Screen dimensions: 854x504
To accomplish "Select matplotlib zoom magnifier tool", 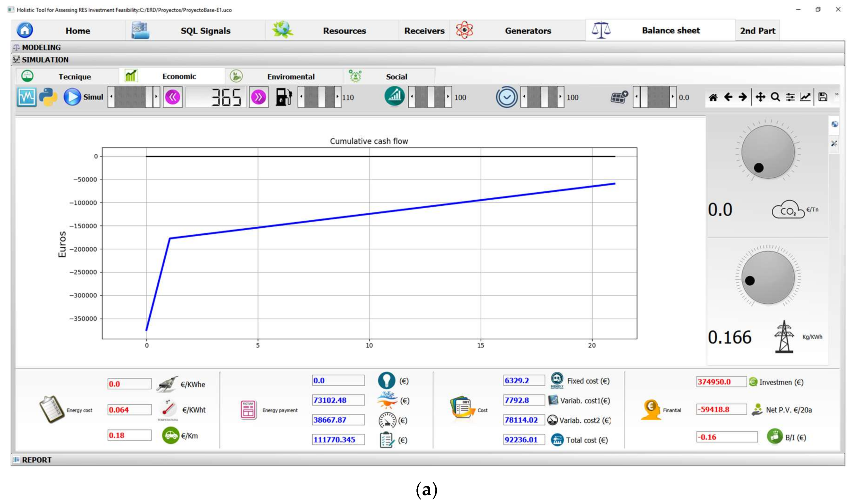I will [775, 97].
